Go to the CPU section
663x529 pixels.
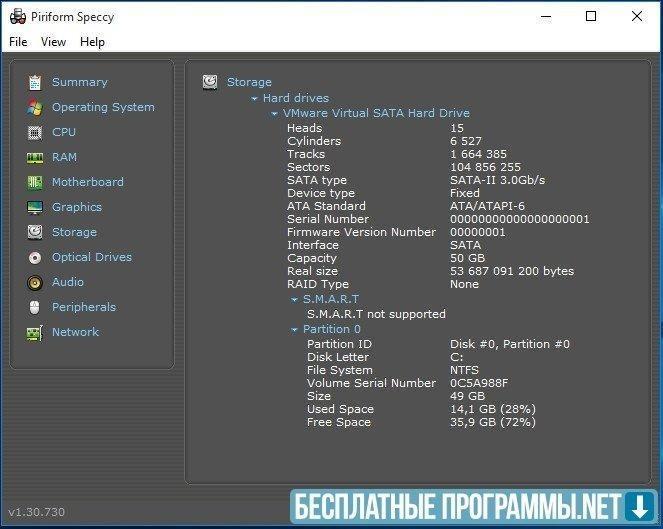pos(64,132)
